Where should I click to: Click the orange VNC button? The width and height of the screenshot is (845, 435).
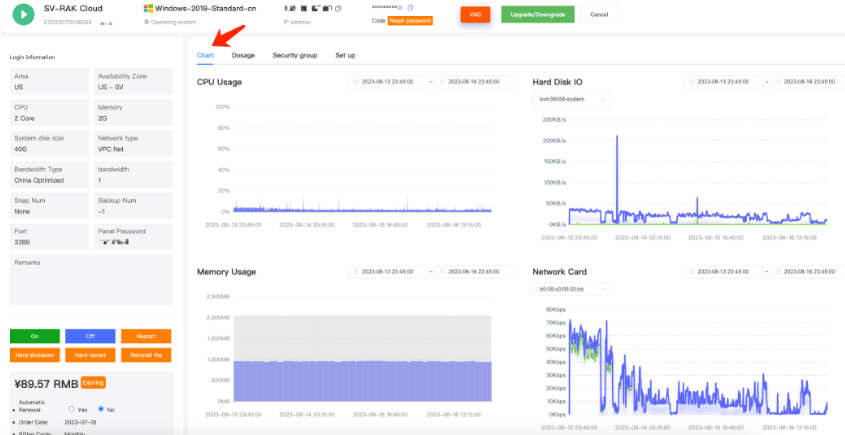click(x=475, y=15)
